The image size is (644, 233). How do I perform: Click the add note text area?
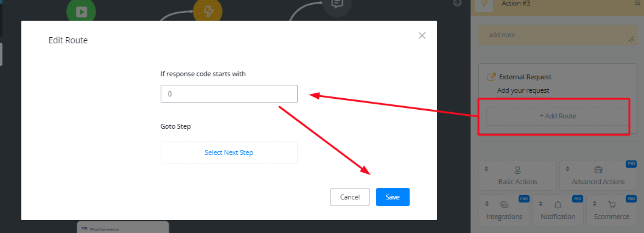[x=558, y=35]
